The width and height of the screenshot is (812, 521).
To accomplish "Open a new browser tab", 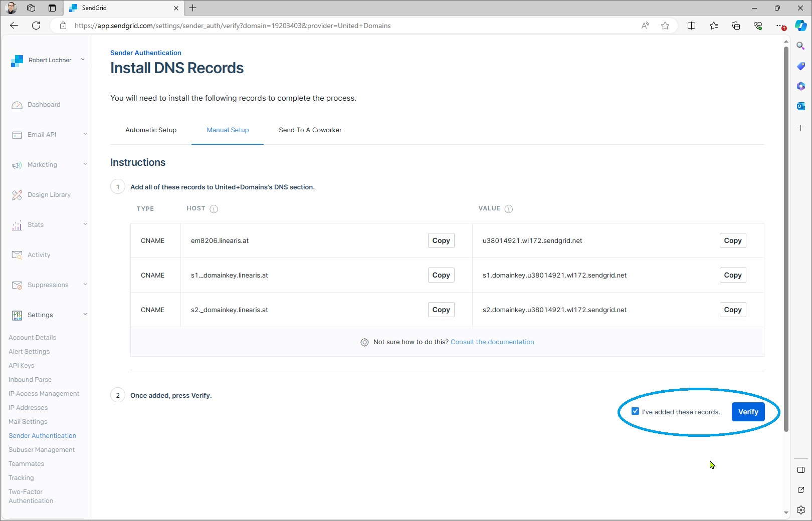I will click(x=193, y=8).
